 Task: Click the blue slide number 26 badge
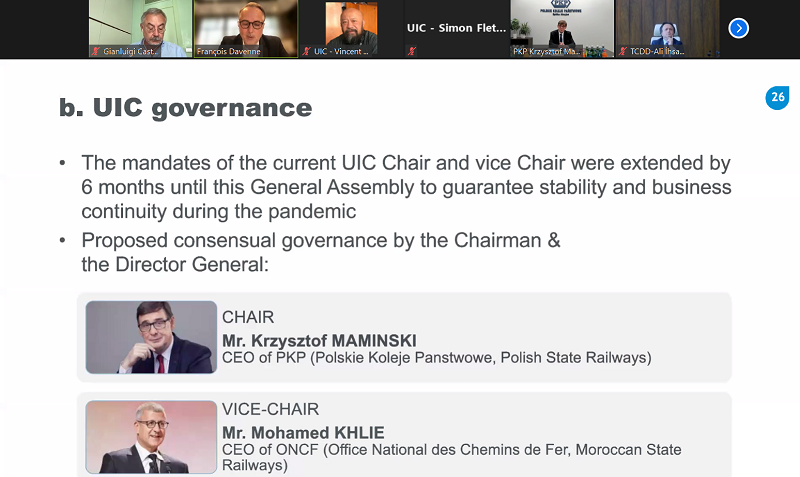(777, 97)
